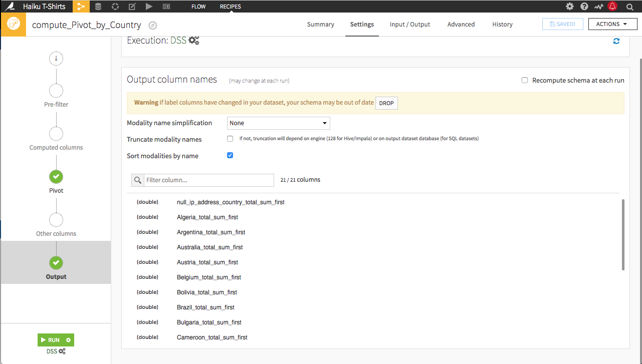Click into the Filter column field

[x=209, y=180]
